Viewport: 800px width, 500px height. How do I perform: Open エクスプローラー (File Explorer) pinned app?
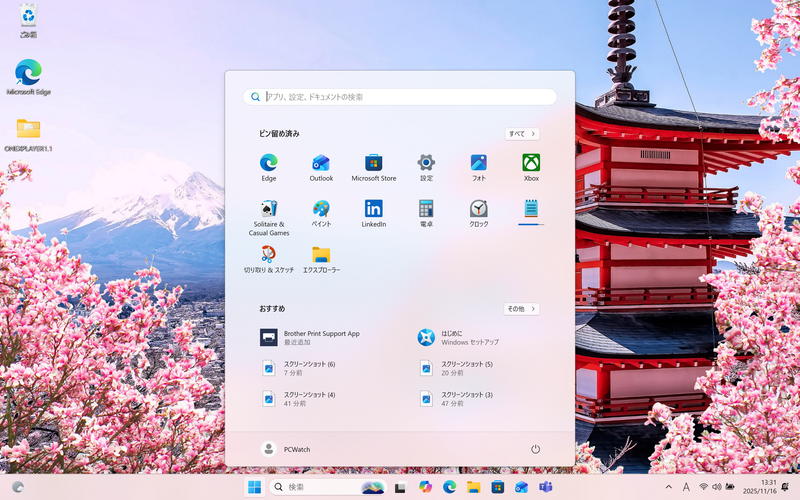click(321, 260)
